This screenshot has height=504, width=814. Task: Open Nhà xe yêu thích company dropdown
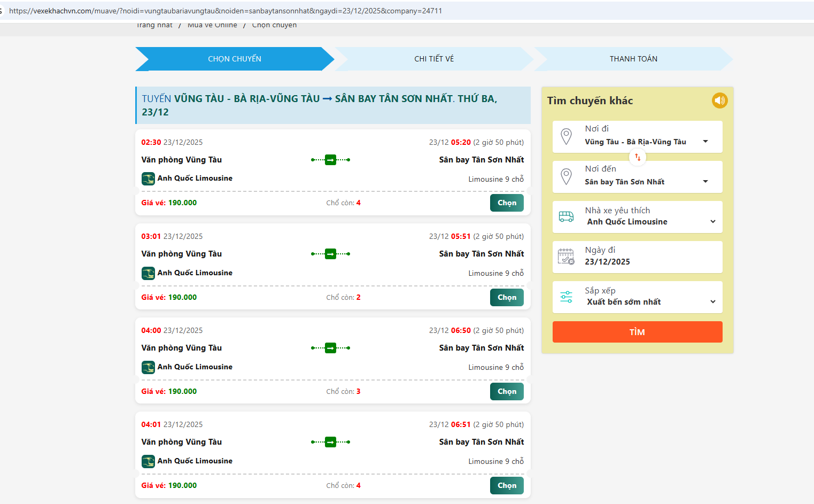coord(712,222)
